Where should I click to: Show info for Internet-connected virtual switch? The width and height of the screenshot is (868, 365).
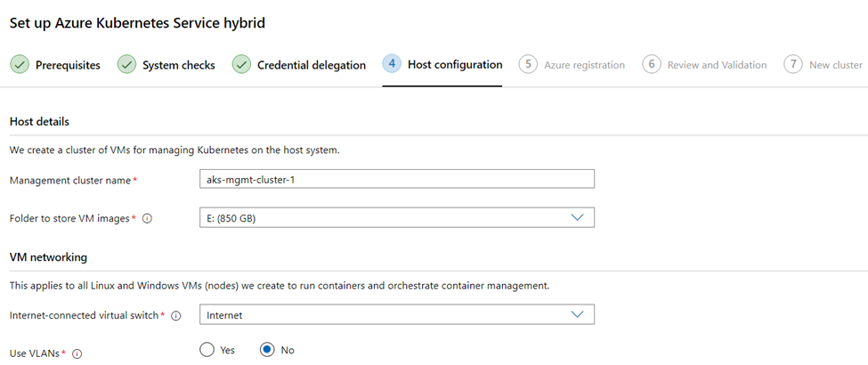[176, 316]
